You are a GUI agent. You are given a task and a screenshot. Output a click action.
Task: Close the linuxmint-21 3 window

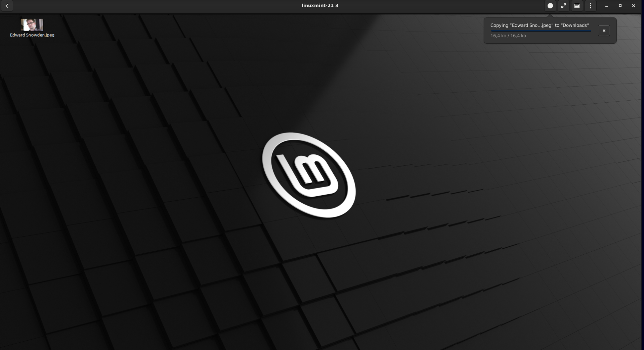(634, 6)
